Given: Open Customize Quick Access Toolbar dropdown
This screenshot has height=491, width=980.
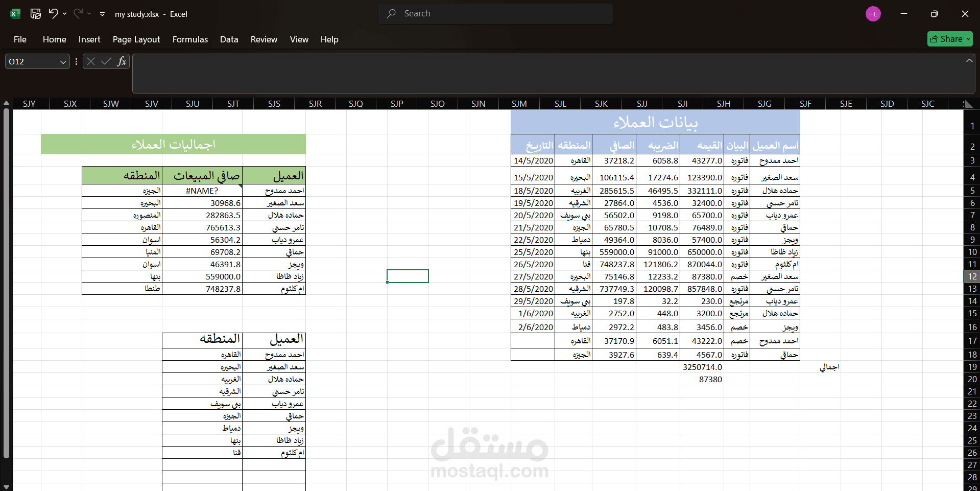Looking at the screenshot, I should (102, 14).
